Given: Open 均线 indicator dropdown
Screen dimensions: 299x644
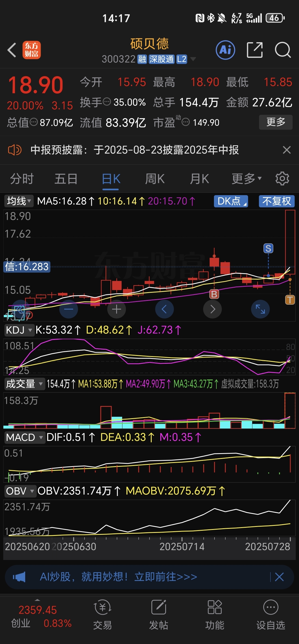Looking at the screenshot, I should point(19,201).
